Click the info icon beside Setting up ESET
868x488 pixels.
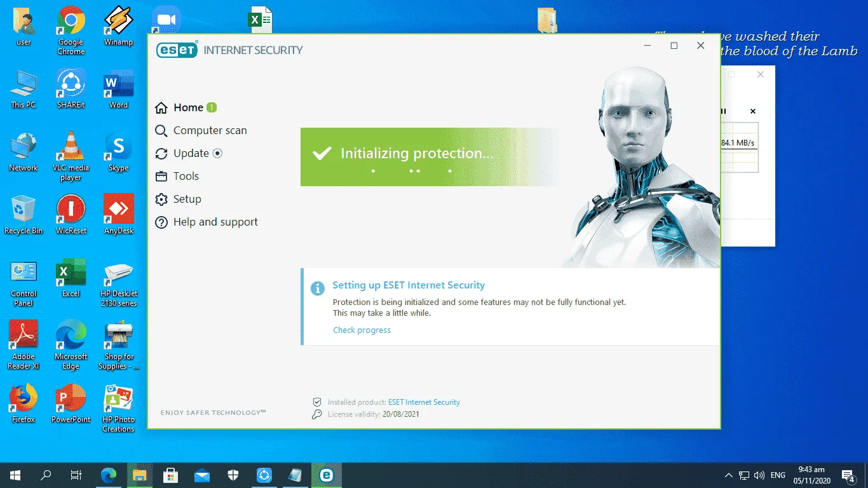point(317,288)
